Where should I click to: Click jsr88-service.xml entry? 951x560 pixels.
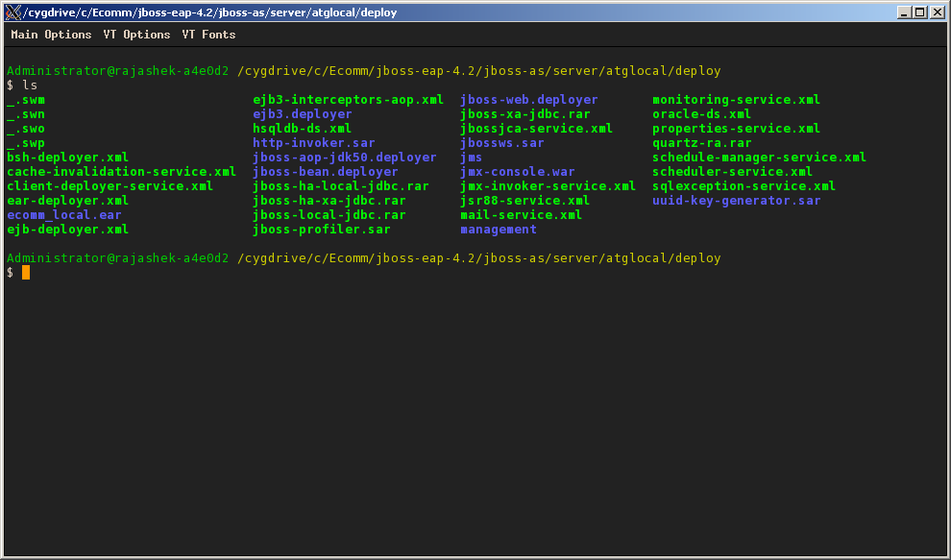525,201
